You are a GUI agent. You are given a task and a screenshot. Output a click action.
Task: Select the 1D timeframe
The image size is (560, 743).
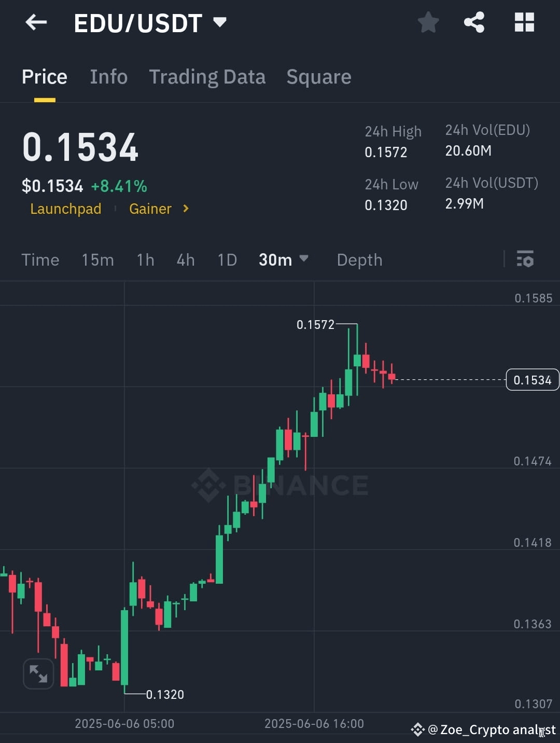tap(227, 259)
